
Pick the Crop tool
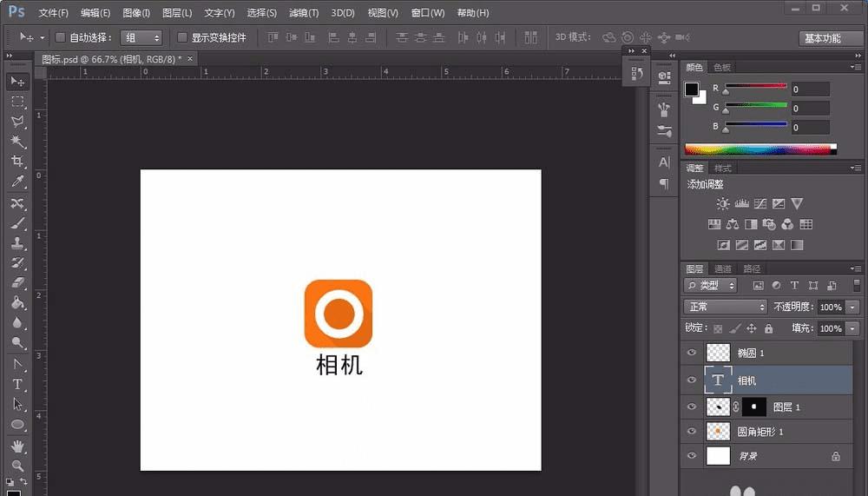click(16, 162)
